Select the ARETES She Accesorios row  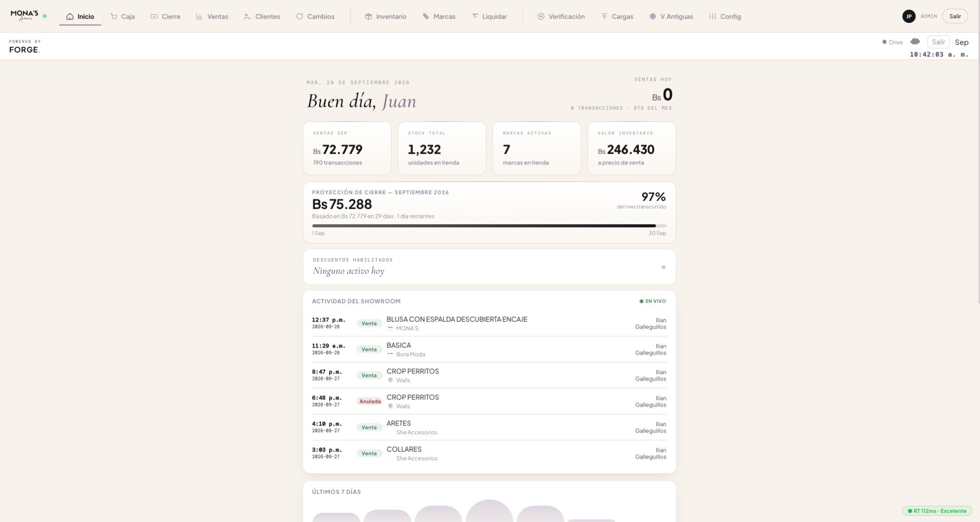click(x=489, y=428)
